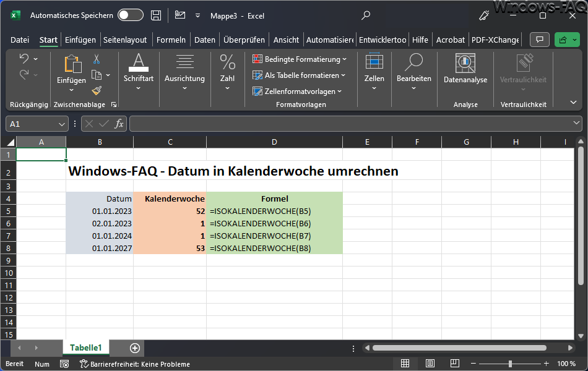Click the previous sheet arrow

point(20,348)
